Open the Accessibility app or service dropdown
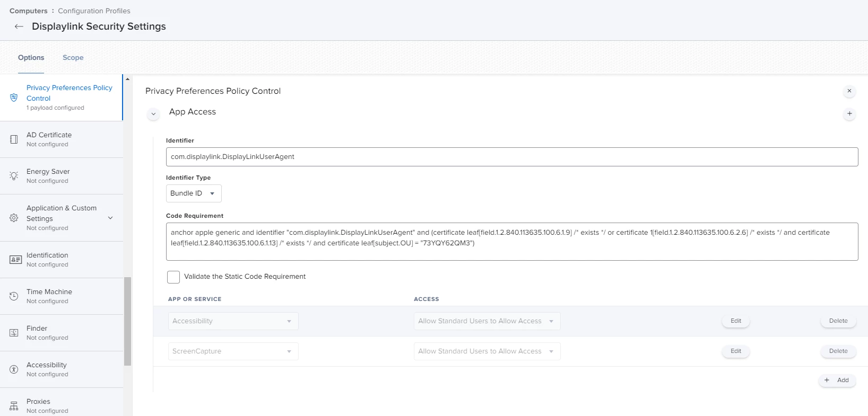The height and width of the screenshot is (416, 868). tap(233, 321)
